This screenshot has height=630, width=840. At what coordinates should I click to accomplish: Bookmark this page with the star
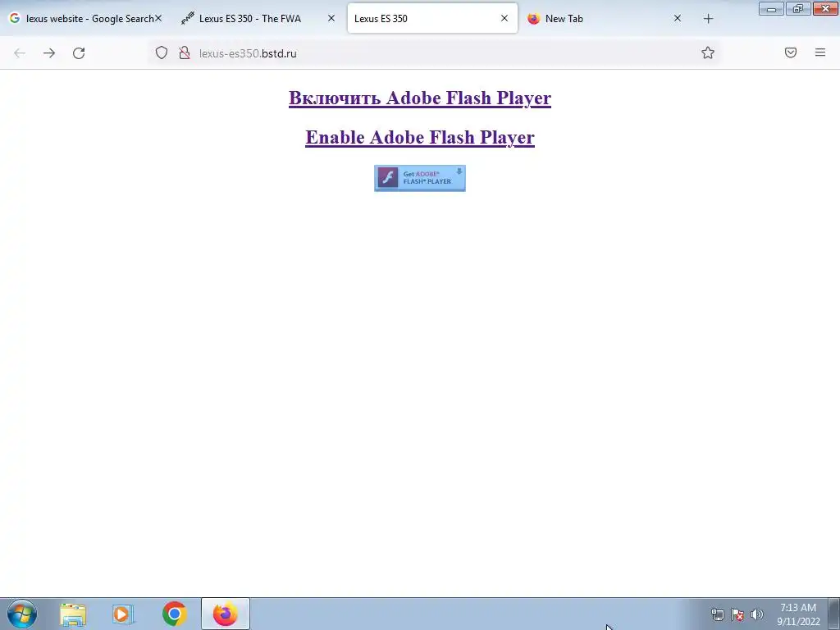[x=708, y=52]
